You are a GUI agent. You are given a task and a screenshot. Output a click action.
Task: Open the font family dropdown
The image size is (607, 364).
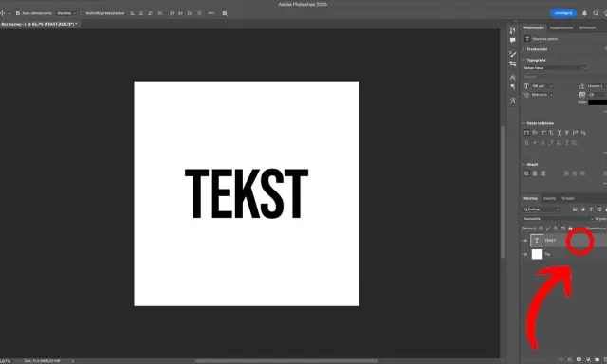pos(554,68)
